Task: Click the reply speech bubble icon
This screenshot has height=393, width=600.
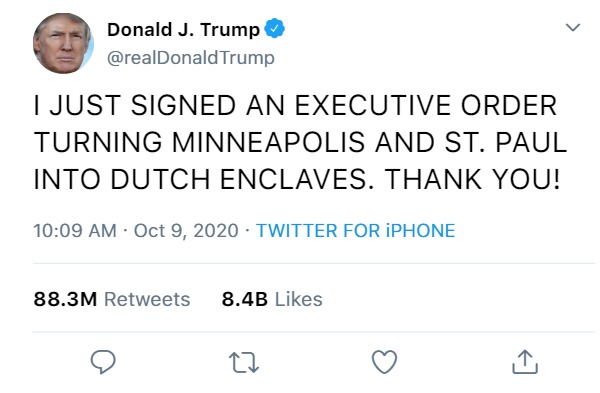Action: [103, 362]
